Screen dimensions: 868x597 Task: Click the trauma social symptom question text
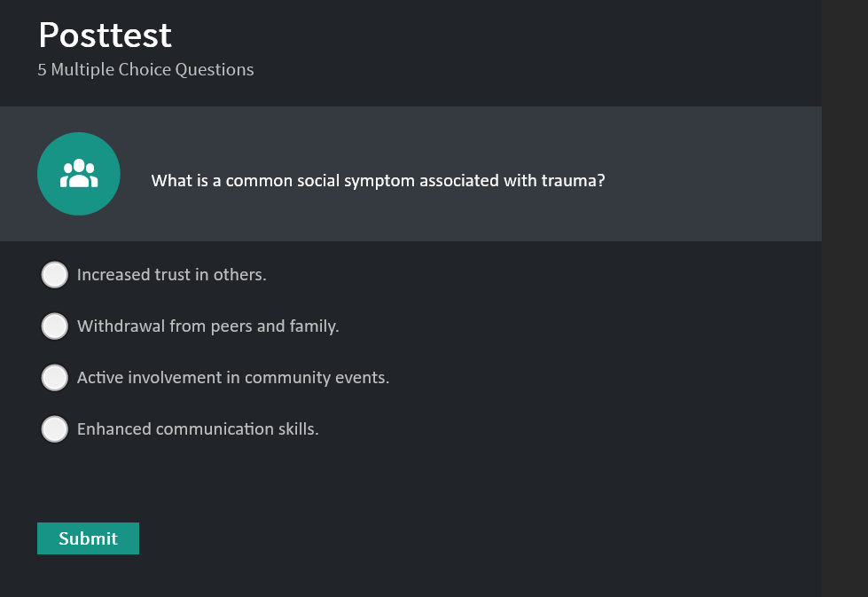[x=378, y=181]
